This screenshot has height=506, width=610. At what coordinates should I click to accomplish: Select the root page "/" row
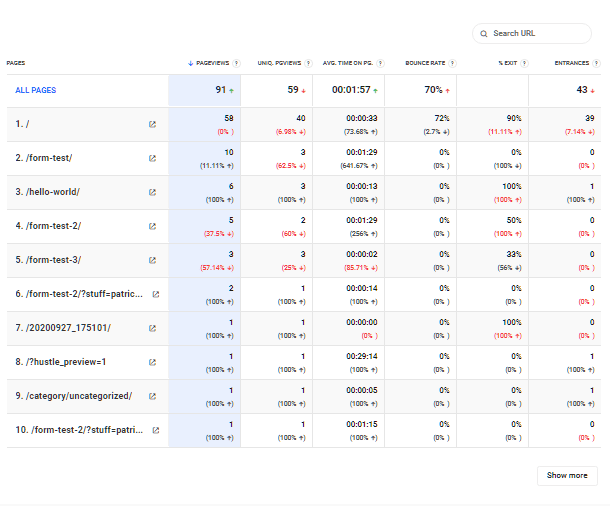coord(24,124)
